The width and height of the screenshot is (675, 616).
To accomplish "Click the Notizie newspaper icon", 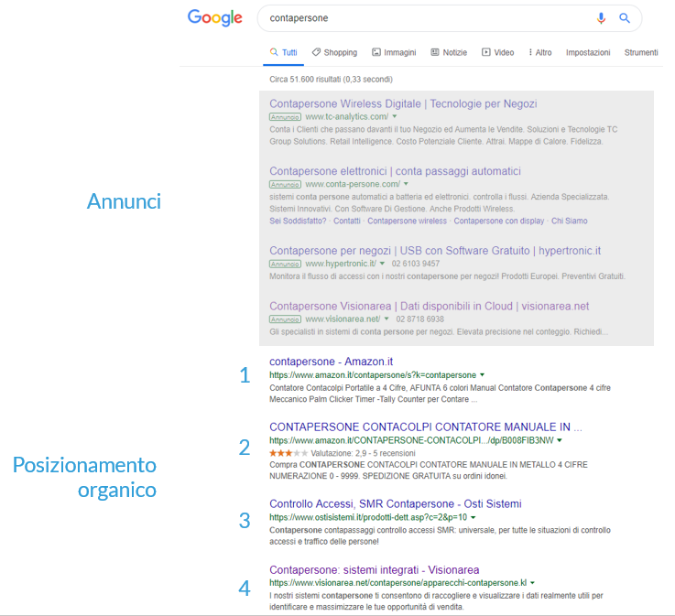I will pyautogui.click(x=435, y=52).
